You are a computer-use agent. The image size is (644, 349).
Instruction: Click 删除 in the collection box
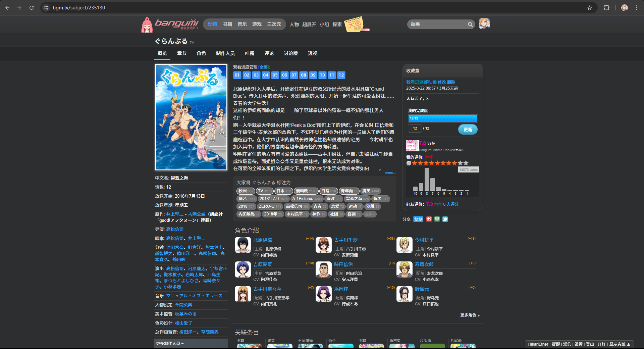pos(451,82)
